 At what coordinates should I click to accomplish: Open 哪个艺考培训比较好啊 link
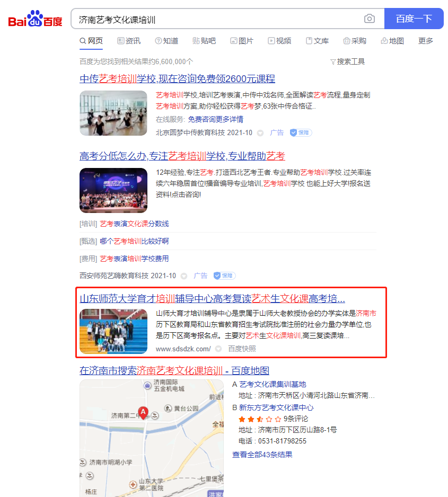pyautogui.click(x=134, y=241)
